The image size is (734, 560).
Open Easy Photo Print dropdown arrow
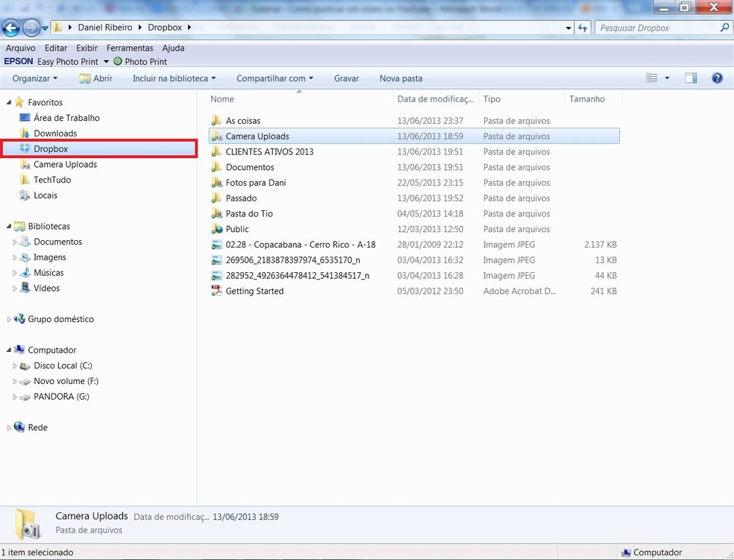[106, 61]
